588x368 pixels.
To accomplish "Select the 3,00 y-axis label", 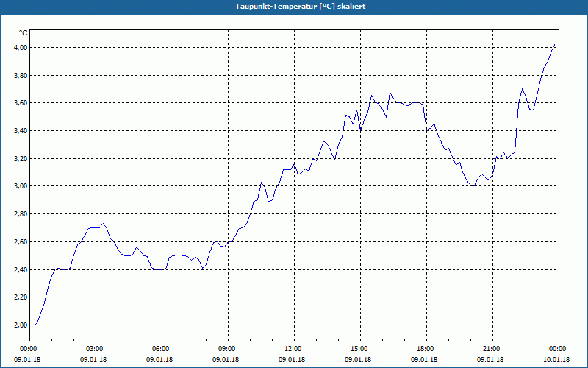I will click(21, 186).
